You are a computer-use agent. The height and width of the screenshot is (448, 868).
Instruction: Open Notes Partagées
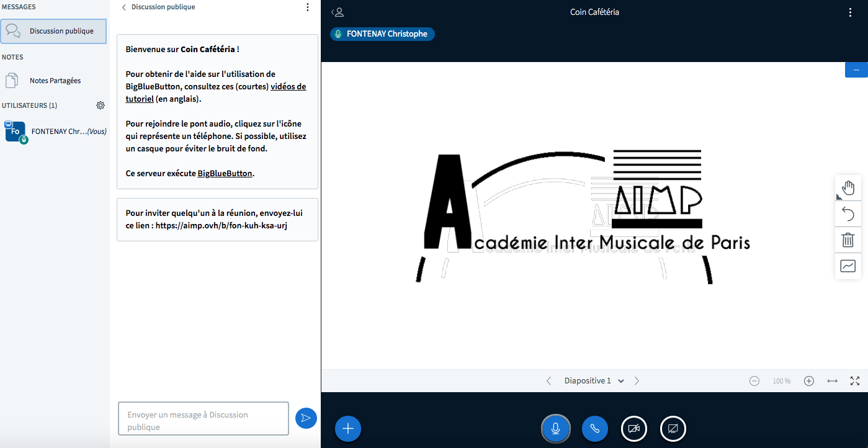click(55, 81)
